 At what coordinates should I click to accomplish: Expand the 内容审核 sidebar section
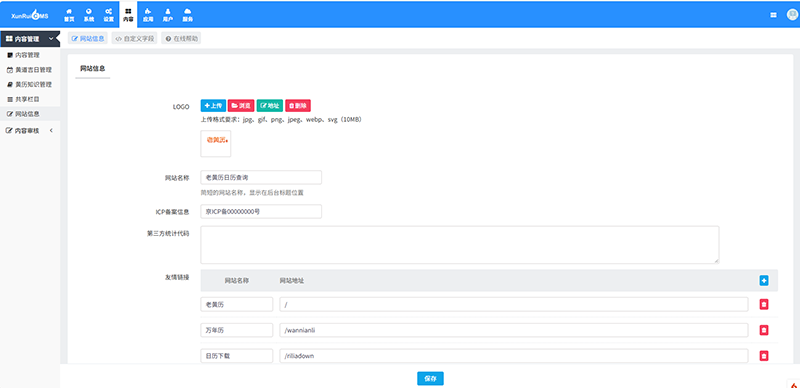point(30,131)
